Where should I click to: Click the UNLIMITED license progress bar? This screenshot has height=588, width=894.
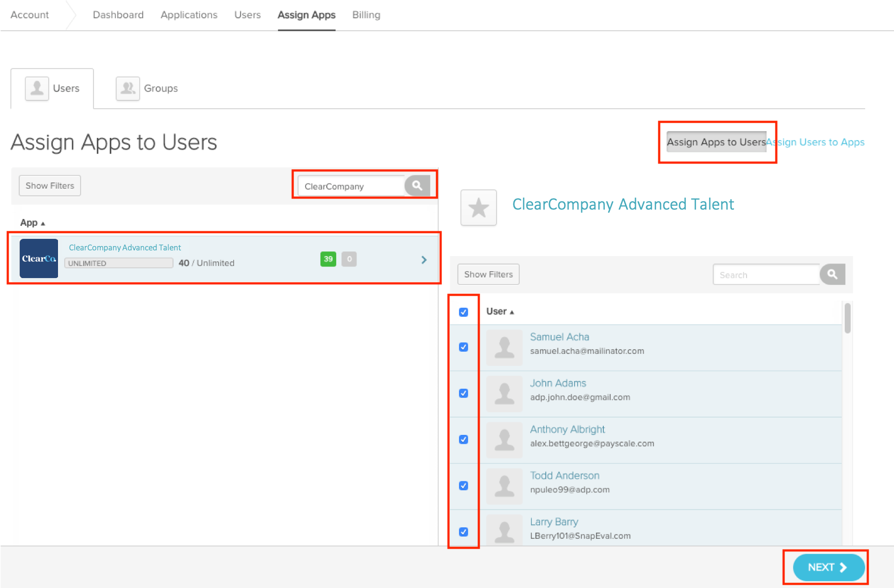click(119, 263)
